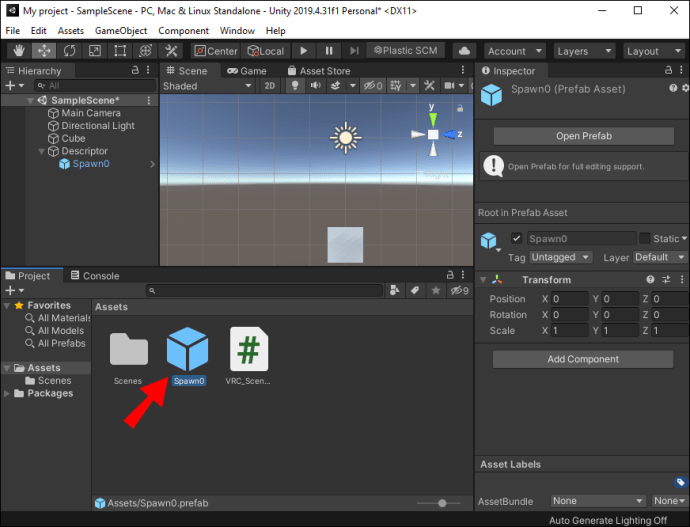Open the Component menu
This screenshot has height=527, width=690.
coord(184,31)
